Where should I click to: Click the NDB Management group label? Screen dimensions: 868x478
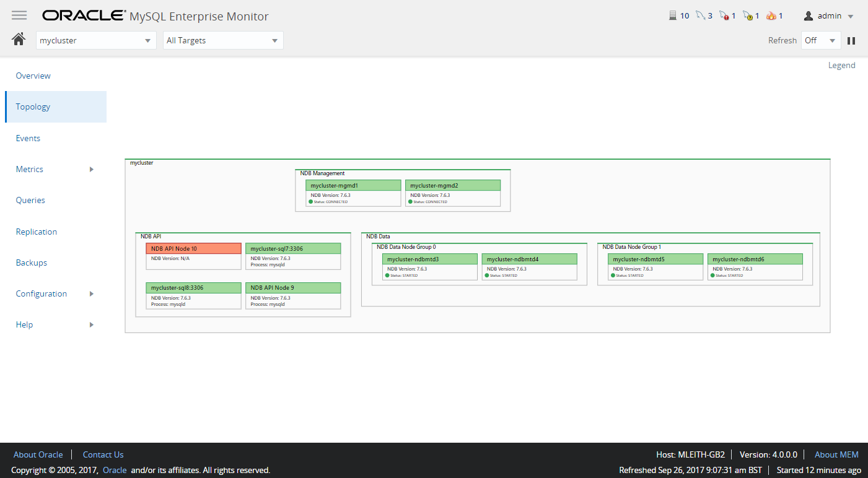click(x=322, y=173)
